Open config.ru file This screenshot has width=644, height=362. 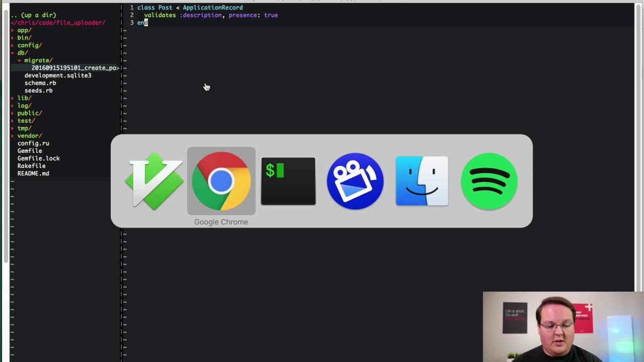33,143
